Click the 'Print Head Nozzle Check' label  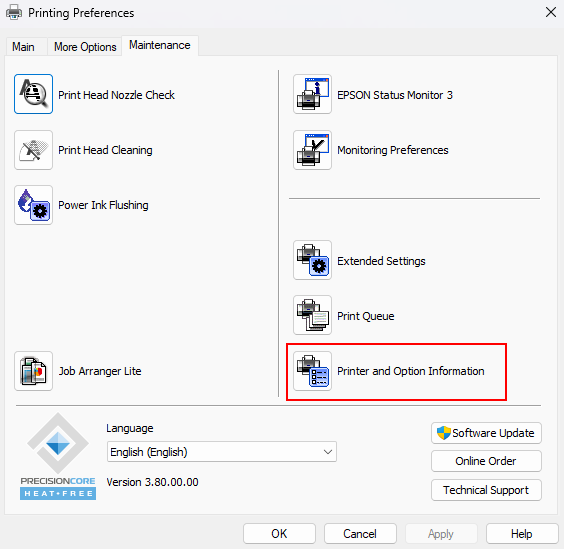click(116, 95)
